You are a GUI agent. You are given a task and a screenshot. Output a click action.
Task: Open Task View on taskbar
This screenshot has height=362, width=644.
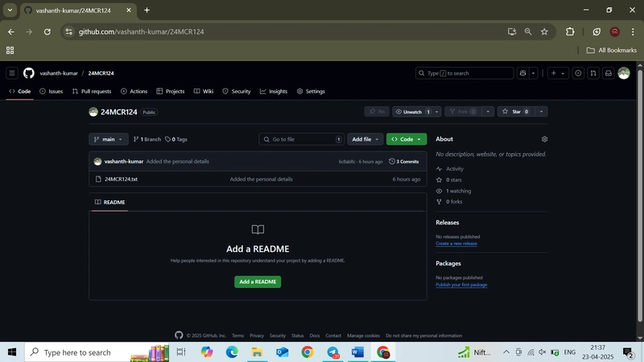point(181,352)
